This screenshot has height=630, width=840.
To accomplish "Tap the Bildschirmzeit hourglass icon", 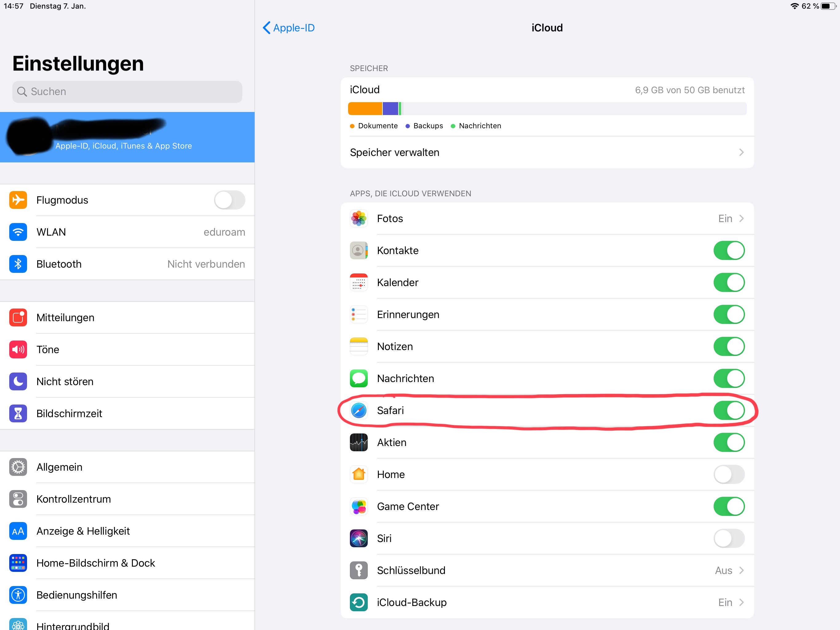I will coord(18,413).
